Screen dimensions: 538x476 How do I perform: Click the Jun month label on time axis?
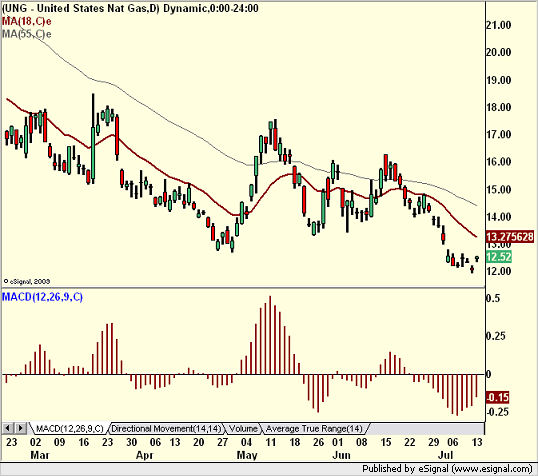coord(341,455)
